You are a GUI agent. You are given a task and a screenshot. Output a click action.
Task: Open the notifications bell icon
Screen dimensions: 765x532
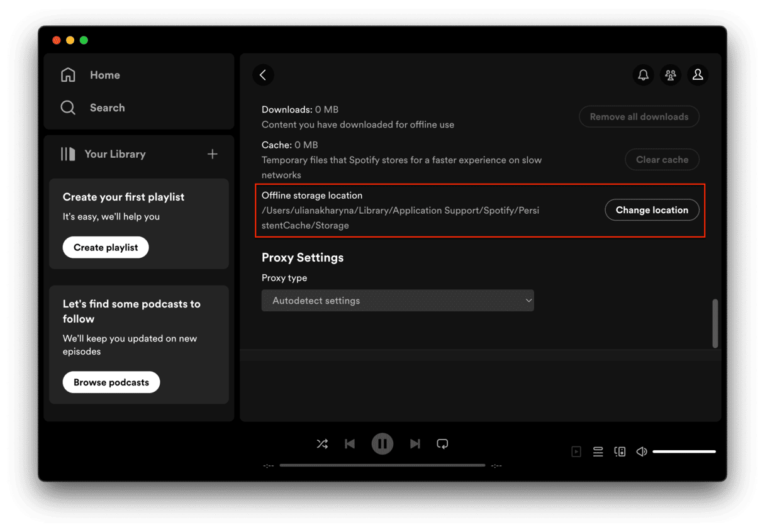tap(643, 75)
